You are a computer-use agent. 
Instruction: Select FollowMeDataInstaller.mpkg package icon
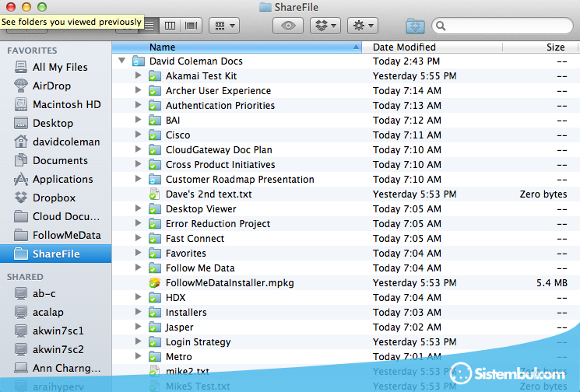pyautogui.click(x=155, y=282)
